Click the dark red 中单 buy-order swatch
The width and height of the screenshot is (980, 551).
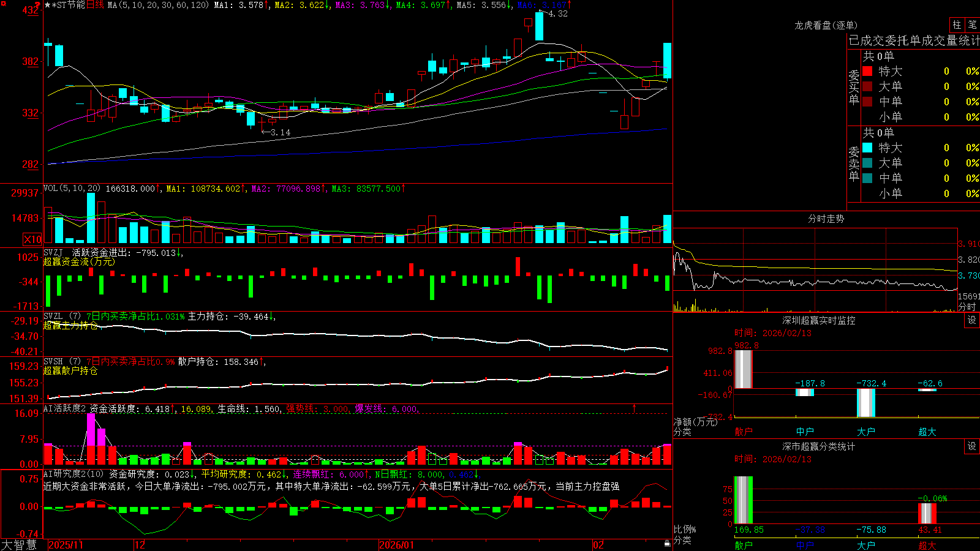(867, 102)
